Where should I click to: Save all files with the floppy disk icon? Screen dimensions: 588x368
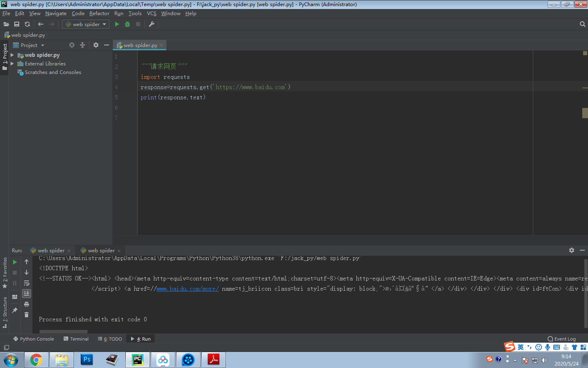coord(17,24)
